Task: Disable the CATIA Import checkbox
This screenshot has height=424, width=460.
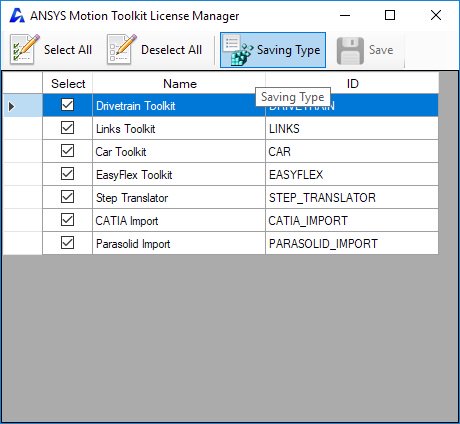Action: [x=67, y=220]
